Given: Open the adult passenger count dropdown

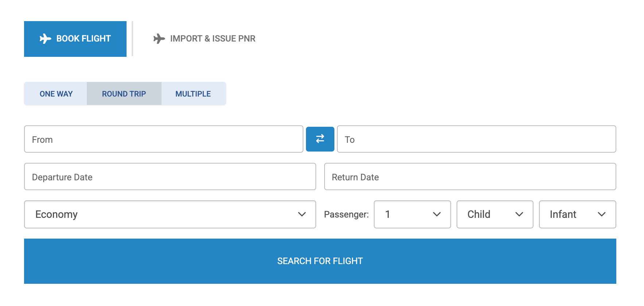Looking at the screenshot, I should (x=412, y=214).
